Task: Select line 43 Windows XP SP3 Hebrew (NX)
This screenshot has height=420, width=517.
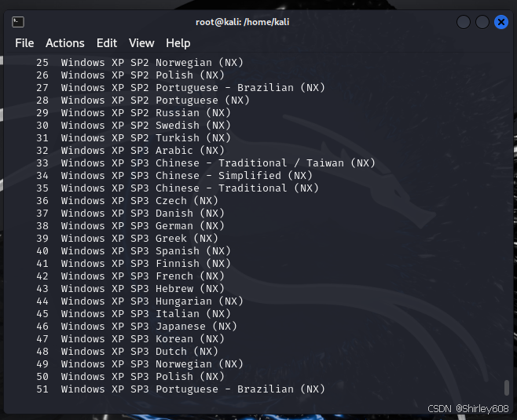Action: point(130,289)
